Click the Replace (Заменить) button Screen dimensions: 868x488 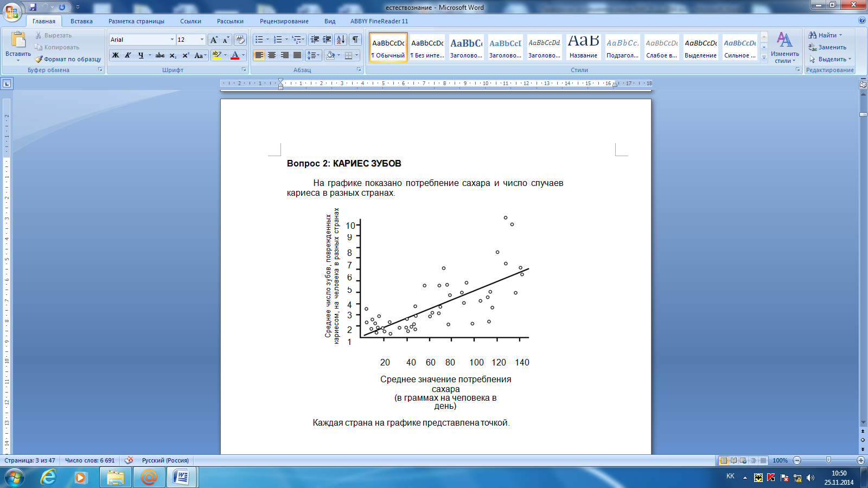point(828,47)
